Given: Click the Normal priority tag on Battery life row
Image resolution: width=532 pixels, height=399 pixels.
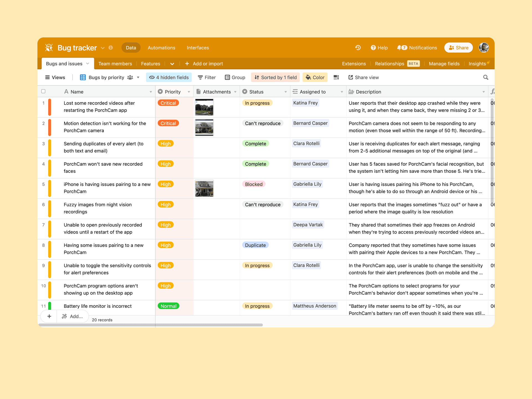Looking at the screenshot, I should [x=168, y=306].
